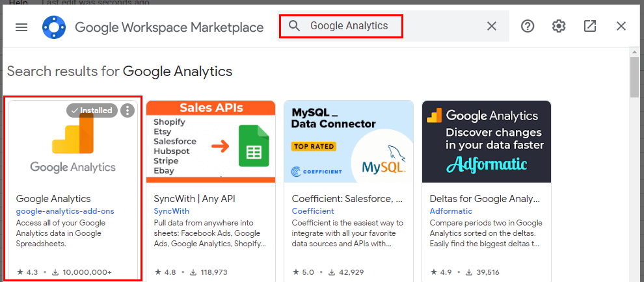Click the Google Analytics logo thumbnail
This screenshot has width=644, height=282.
tap(73, 142)
